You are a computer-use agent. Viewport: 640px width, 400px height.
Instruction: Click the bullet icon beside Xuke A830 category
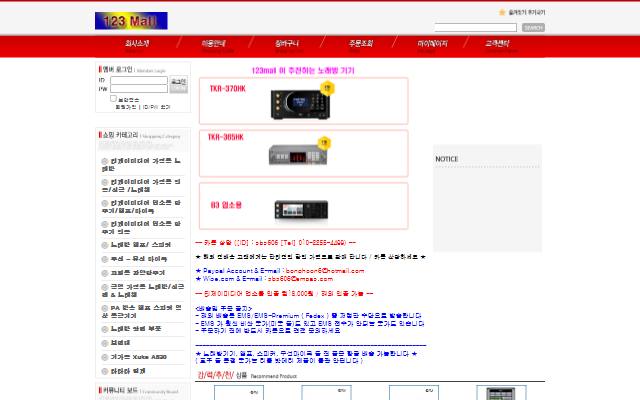[x=105, y=357]
